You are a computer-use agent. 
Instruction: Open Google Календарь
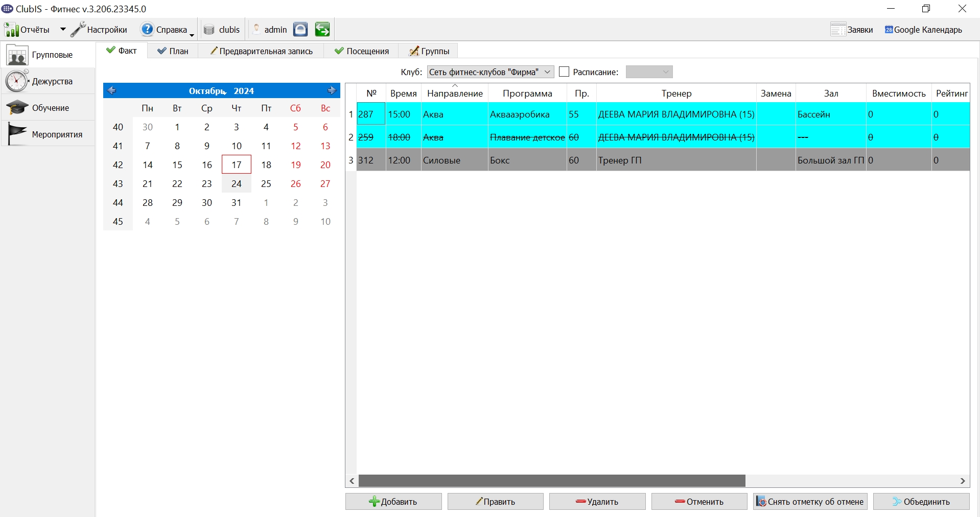(924, 30)
